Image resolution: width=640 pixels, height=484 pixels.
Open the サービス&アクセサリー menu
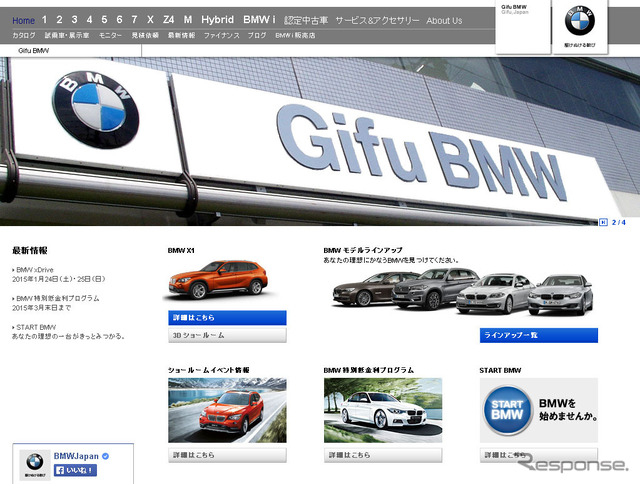[x=377, y=20]
